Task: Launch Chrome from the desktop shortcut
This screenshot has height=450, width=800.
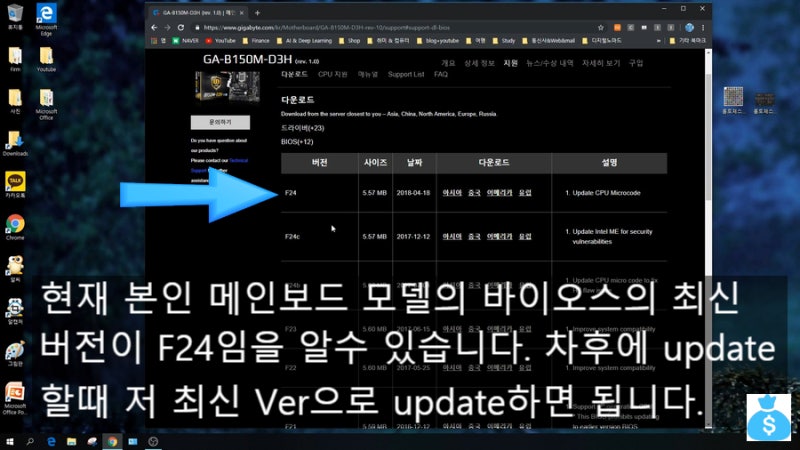Action: pos(15,227)
